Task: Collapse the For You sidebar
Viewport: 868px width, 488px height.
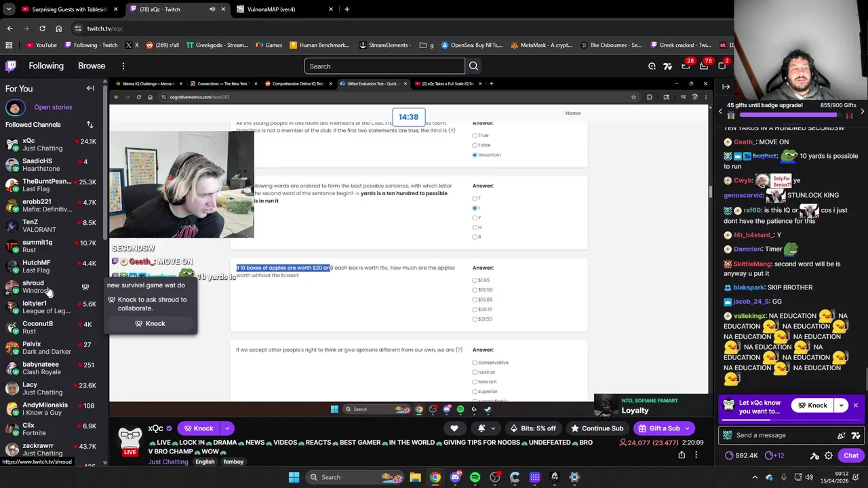Action: point(90,89)
